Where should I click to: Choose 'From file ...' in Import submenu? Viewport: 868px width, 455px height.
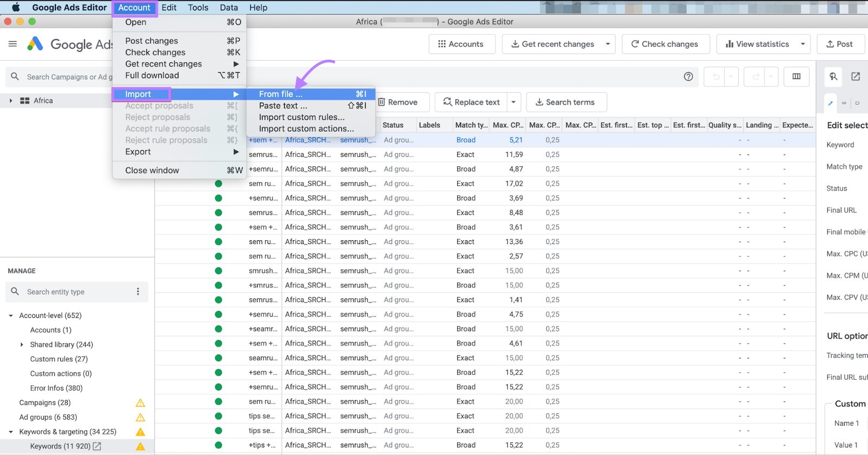(x=310, y=94)
